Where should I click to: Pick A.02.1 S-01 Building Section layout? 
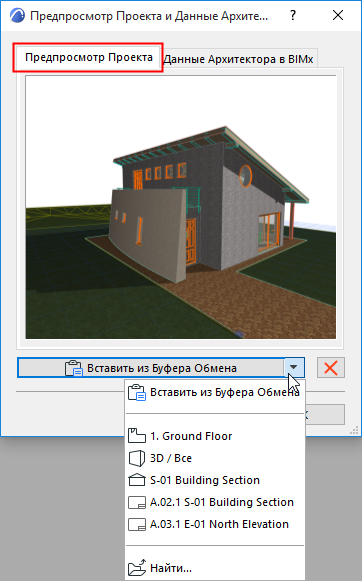point(215,502)
